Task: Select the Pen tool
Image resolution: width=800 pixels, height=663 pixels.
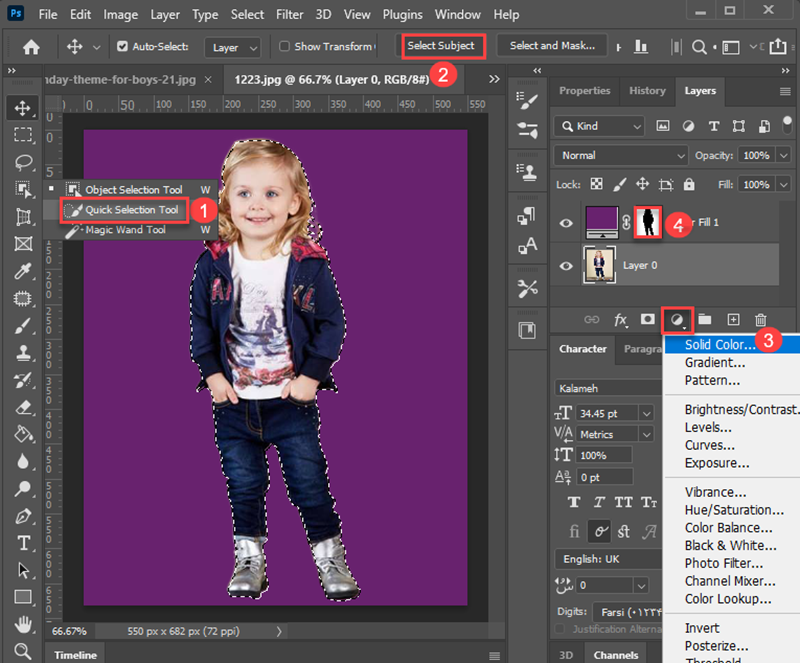Action: [x=22, y=516]
